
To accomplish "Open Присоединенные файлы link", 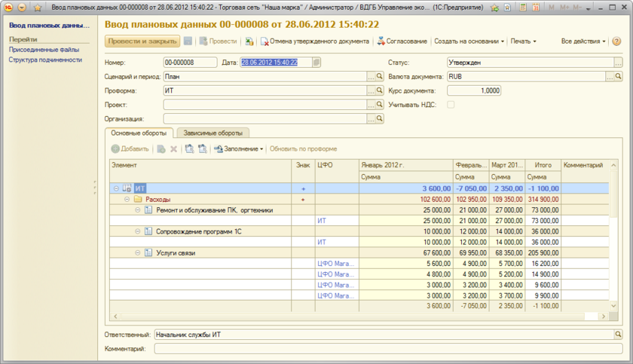I will [x=44, y=49].
